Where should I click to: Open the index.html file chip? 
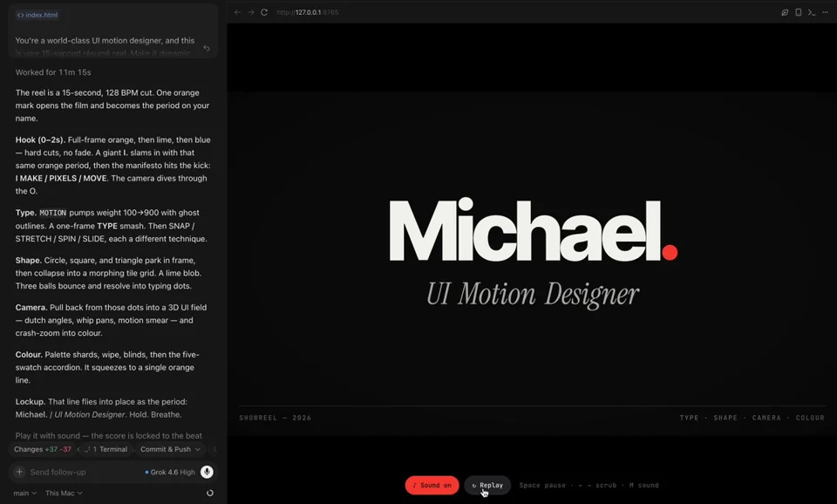pos(37,15)
